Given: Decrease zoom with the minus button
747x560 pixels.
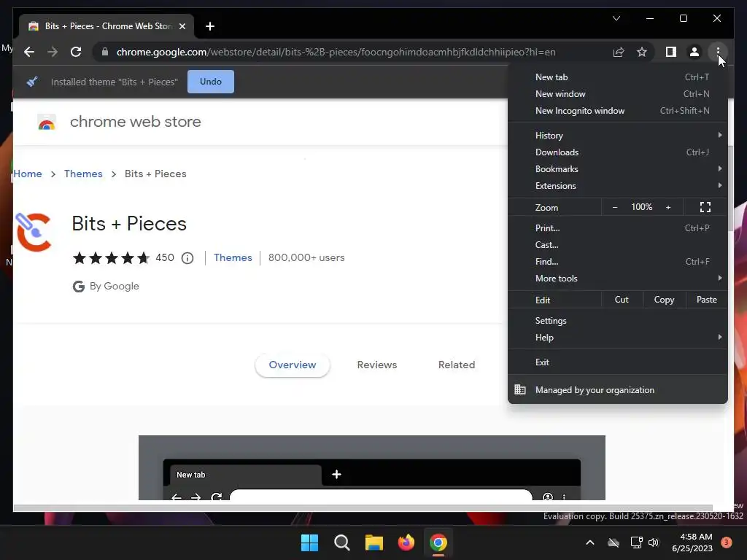Looking at the screenshot, I should pos(614,207).
